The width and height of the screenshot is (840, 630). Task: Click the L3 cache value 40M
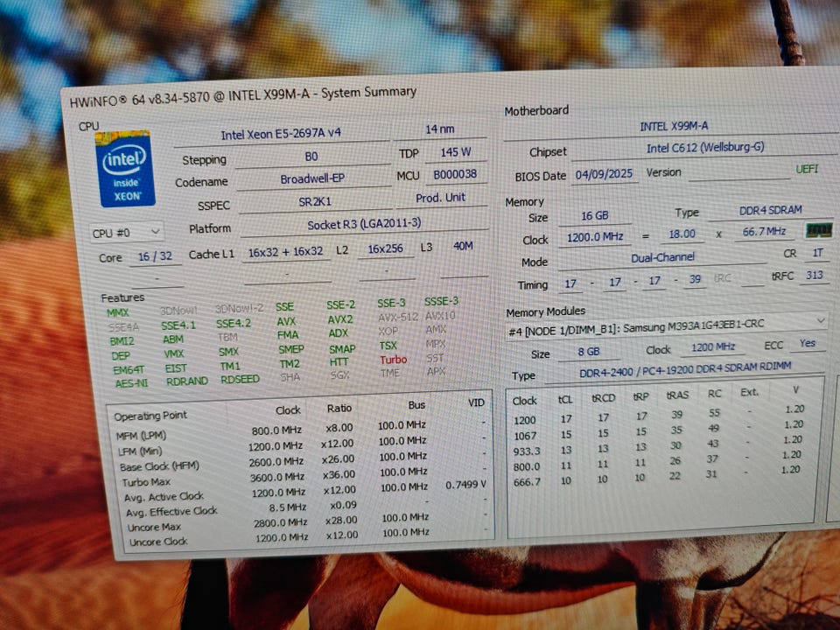[463, 246]
